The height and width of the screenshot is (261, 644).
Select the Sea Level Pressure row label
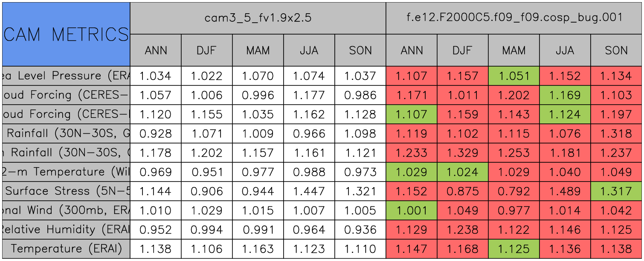(66, 76)
